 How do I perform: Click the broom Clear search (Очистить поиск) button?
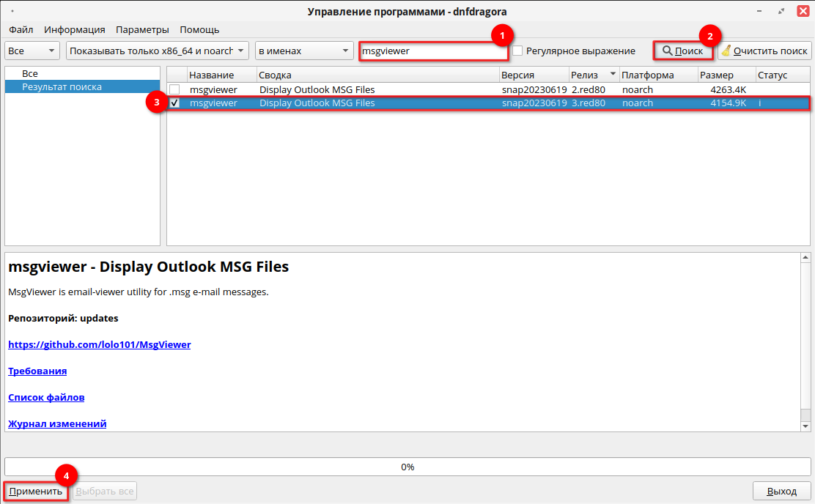pyautogui.click(x=764, y=51)
